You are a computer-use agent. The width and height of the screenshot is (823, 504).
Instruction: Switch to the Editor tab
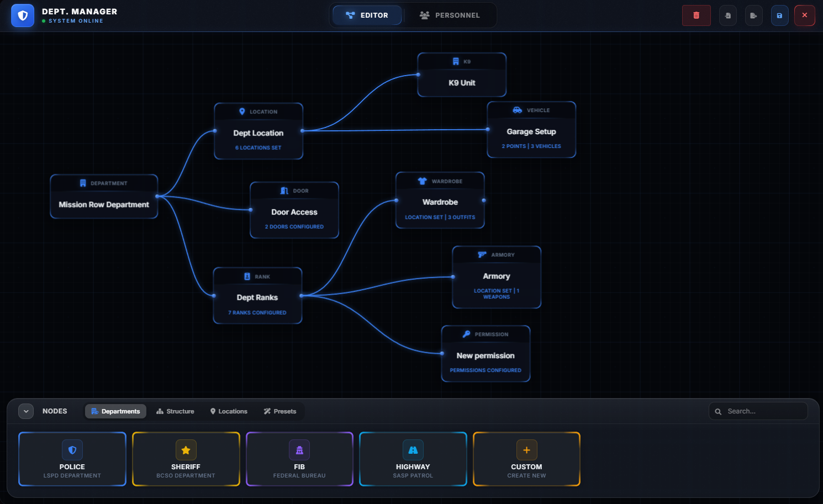point(367,15)
